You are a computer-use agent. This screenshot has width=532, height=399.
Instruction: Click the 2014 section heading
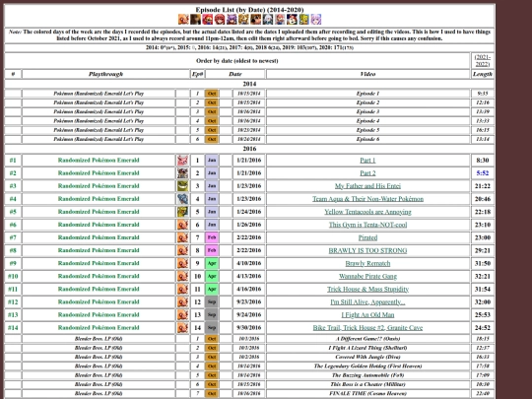point(249,84)
